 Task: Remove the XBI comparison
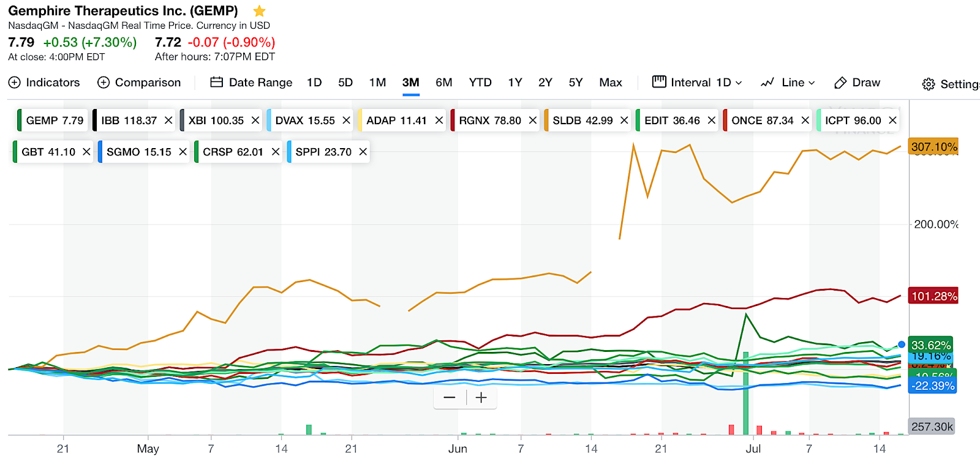tap(255, 121)
